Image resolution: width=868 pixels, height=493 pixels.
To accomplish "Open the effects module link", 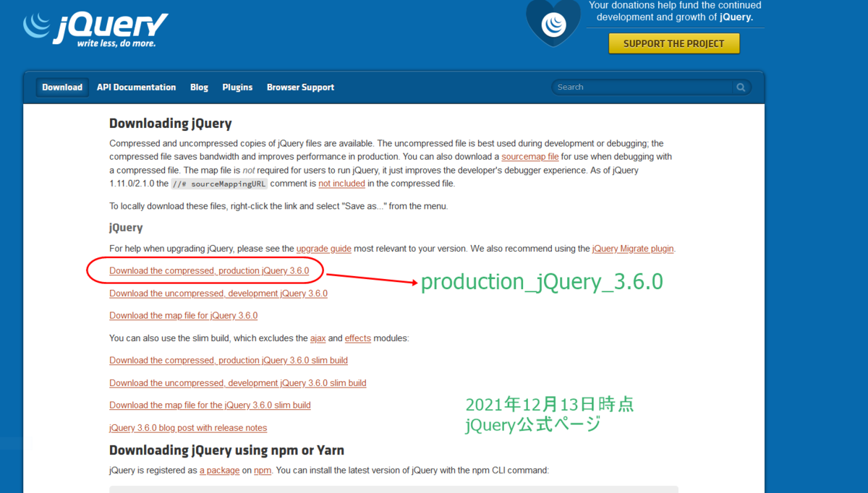I will tap(358, 338).
